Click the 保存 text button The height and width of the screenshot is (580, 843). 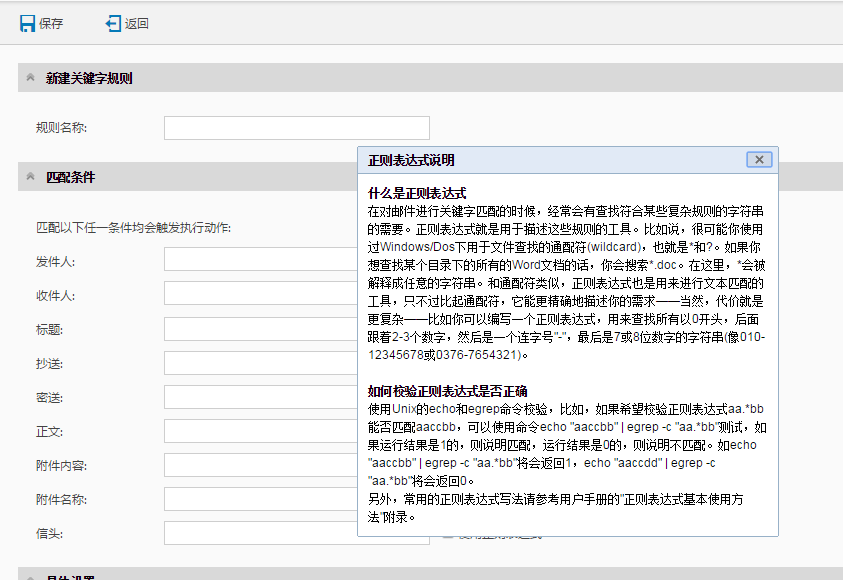(51, 23)
